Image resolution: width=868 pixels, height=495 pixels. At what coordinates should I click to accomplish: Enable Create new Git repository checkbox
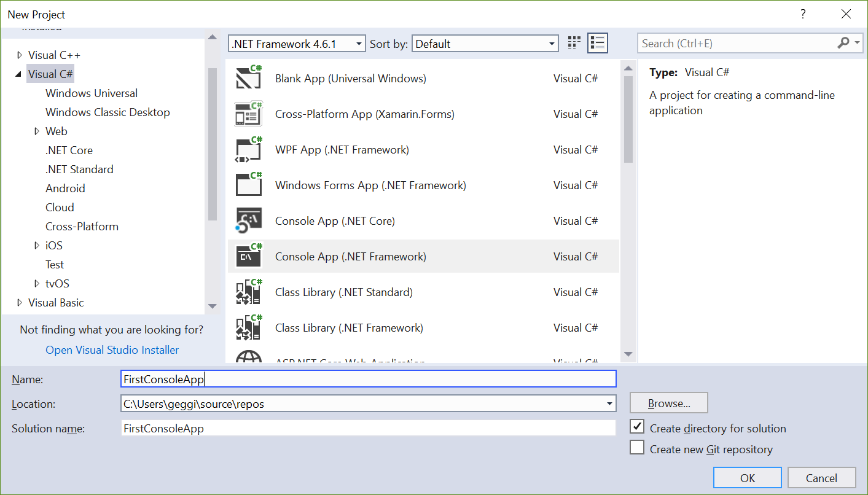[637, 448]
